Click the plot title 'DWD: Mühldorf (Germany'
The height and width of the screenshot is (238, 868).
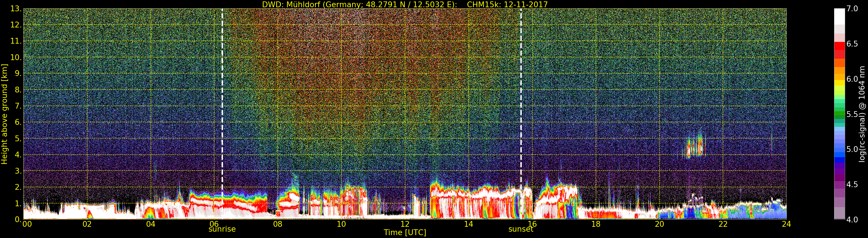312,4
